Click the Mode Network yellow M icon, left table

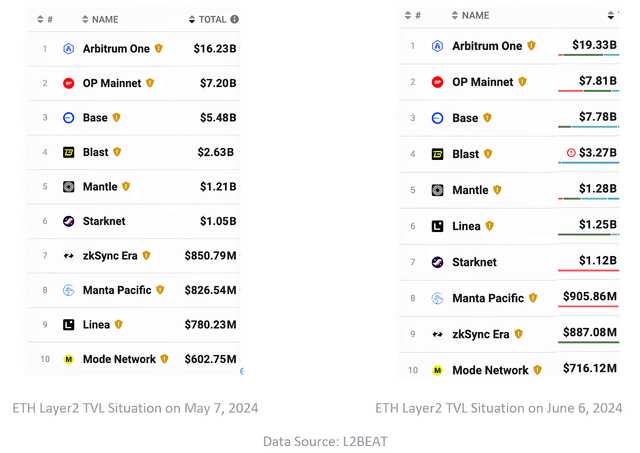pos(69,359)
